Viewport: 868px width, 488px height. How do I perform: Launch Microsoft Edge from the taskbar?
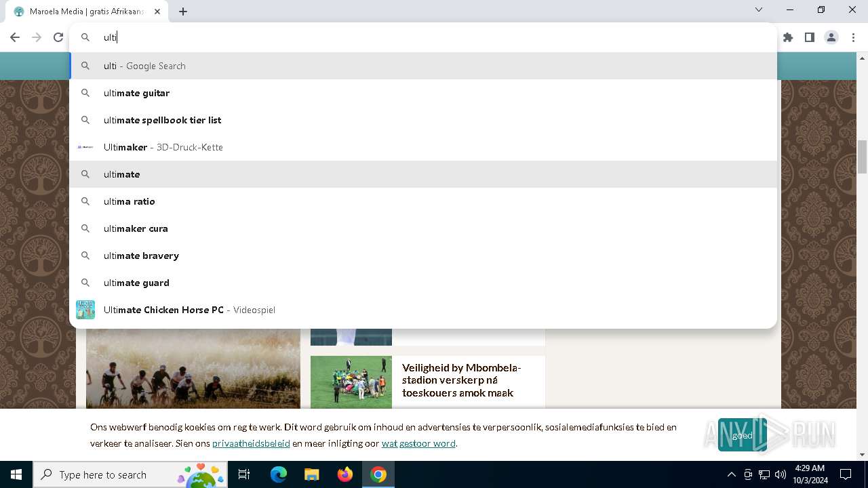pyautogui.click(x=279, y=474)
